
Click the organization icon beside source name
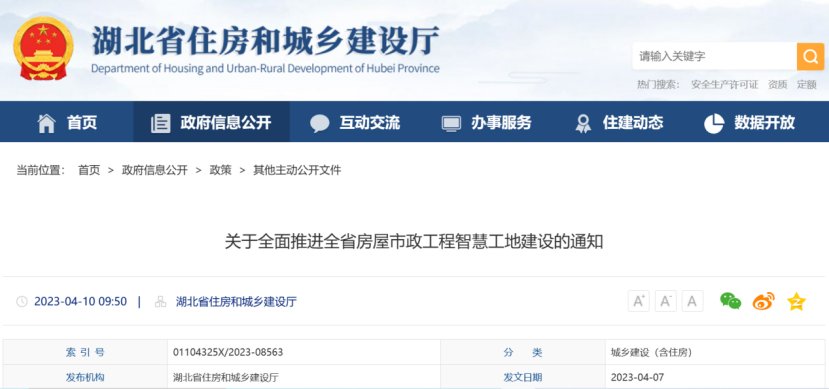[160, 302]
